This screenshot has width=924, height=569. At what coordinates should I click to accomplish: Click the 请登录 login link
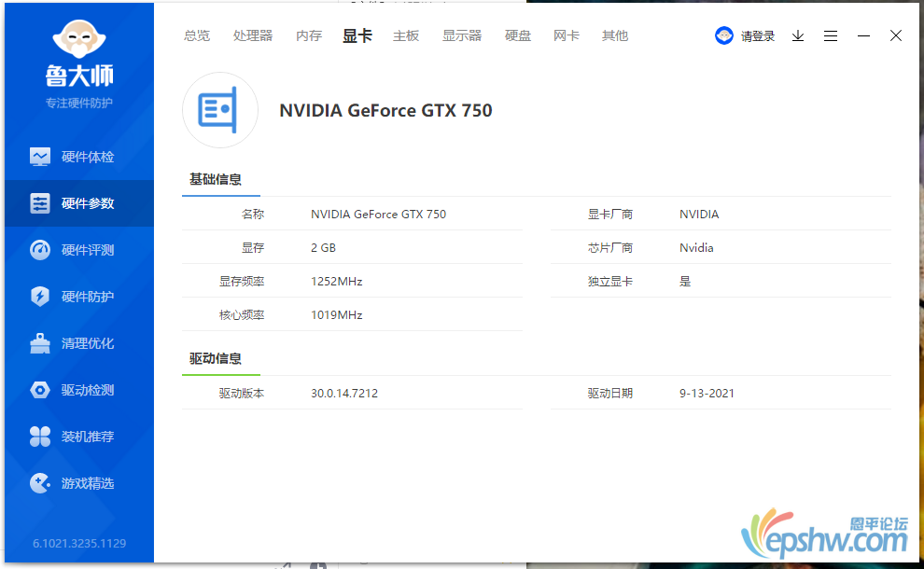tap(758, 36)
